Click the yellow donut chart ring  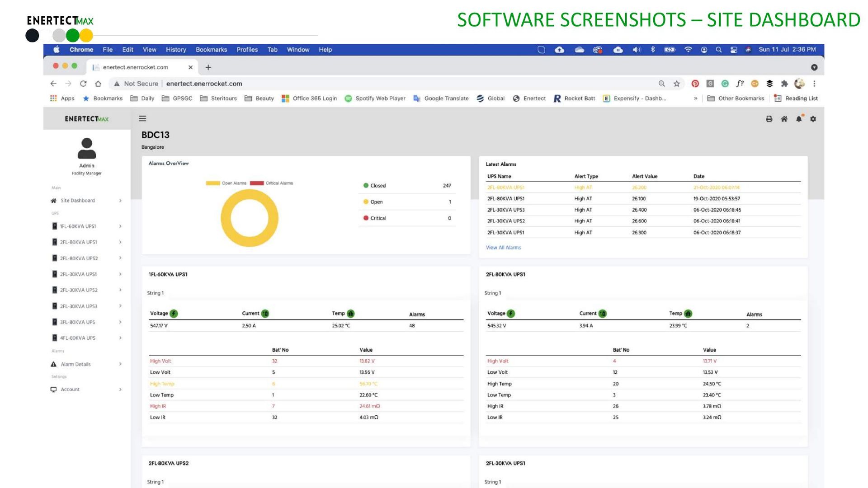(x=226, y=218)
